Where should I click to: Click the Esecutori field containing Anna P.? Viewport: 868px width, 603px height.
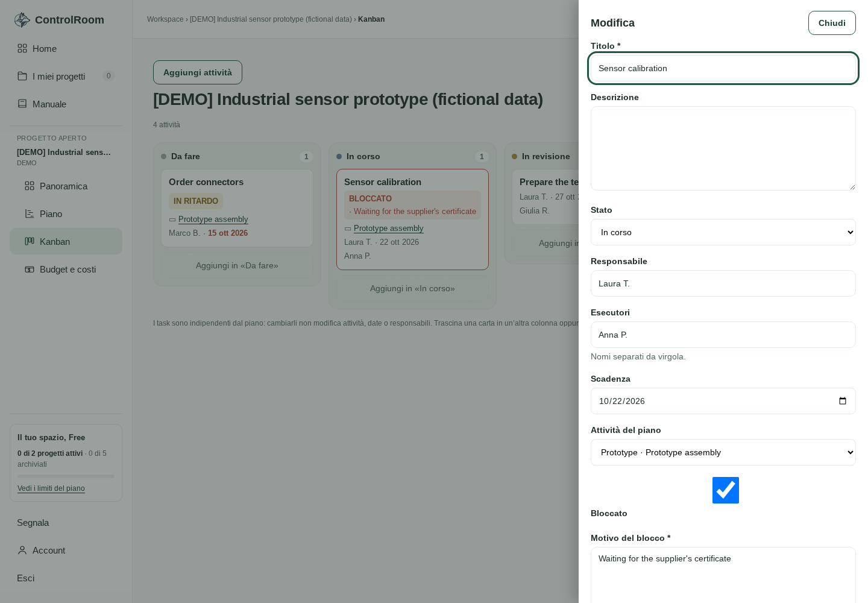click(723, 335)
